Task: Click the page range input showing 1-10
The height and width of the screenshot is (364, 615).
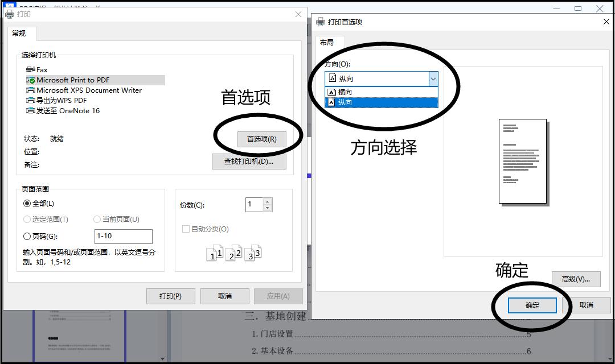Action: 123,236
